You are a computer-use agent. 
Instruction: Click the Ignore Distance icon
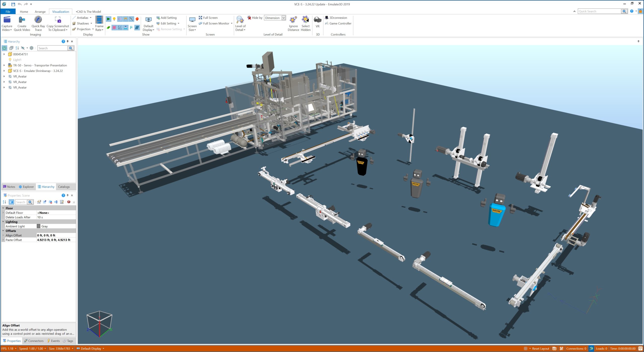click(293, 20)
